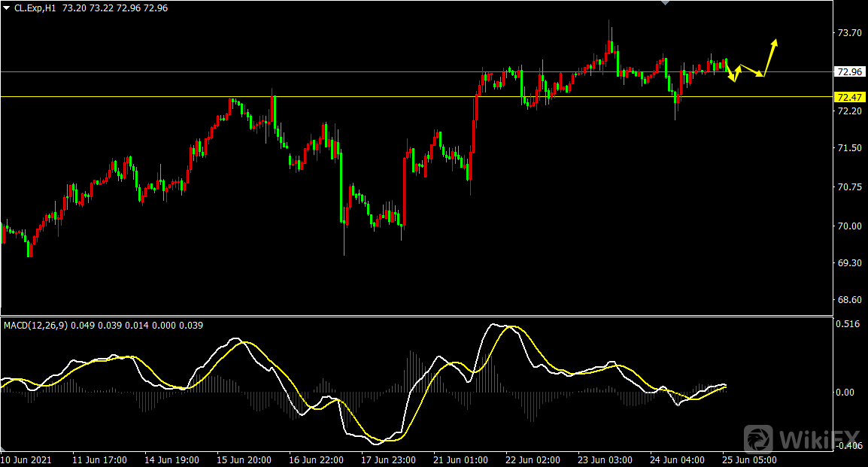Click the 23 Jun 03:00 time label
The width and height of the screenshot is (868, 467).
click(x=605, y=459)
